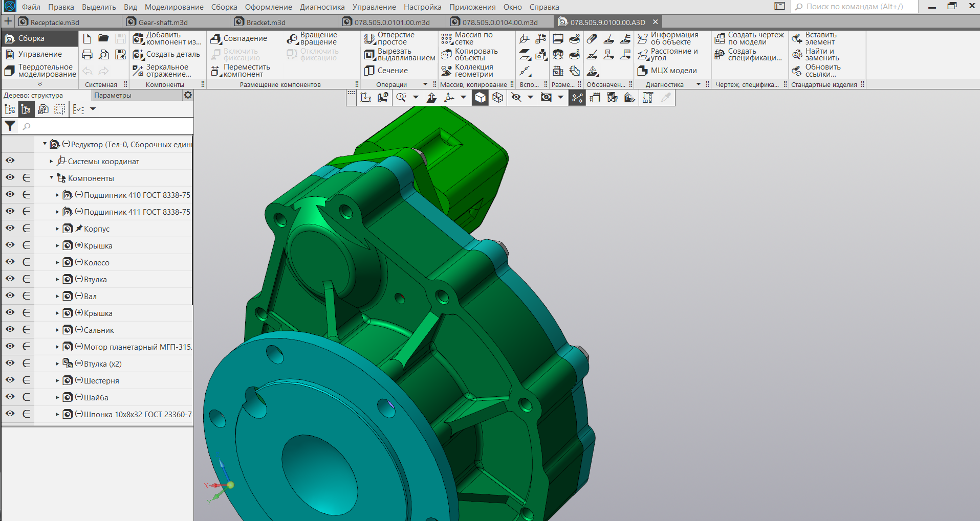980x521 pixels.
Task: Close the 078.505.9.0100.00.A3D tab
Action: click(655, 22)
